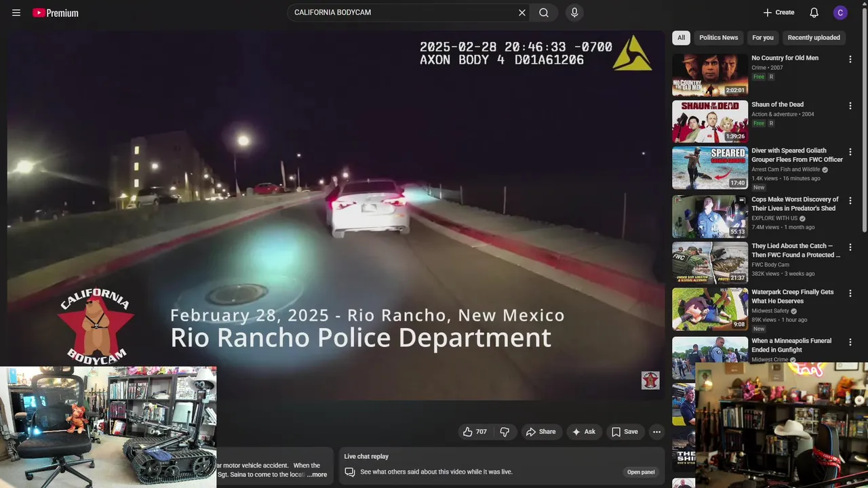Click the magnifier search button
This screenshot has height=488, width=868.
[544, 13]
